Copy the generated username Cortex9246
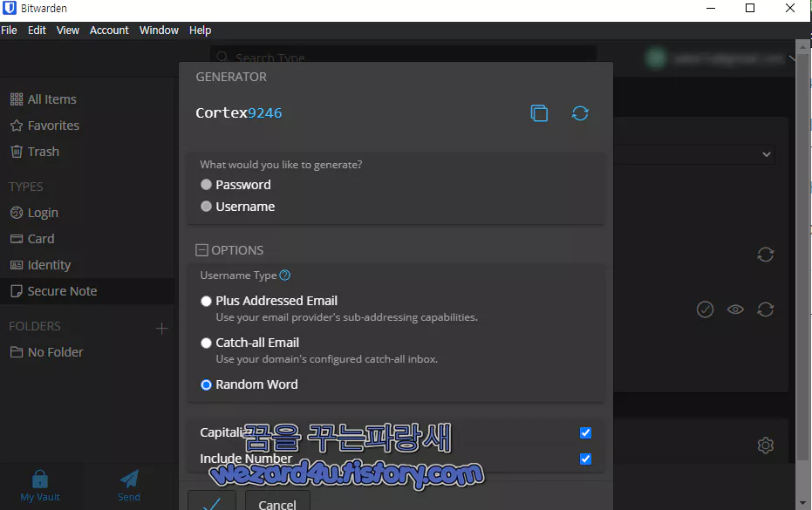The width and height of the screenshot is (812, 510). [539, 112]
